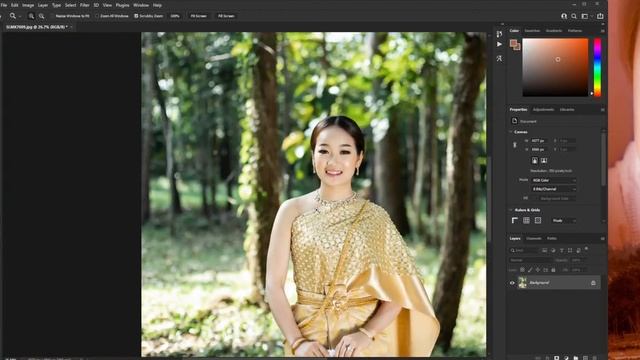Click the guides icon under Rulers & Grids
This screenshot has height=360, width=640.
(x=538, y=220)
